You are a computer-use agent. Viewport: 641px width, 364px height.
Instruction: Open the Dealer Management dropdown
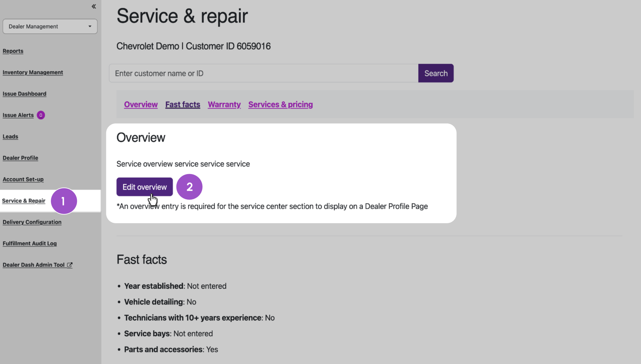[x=50, y=26]
